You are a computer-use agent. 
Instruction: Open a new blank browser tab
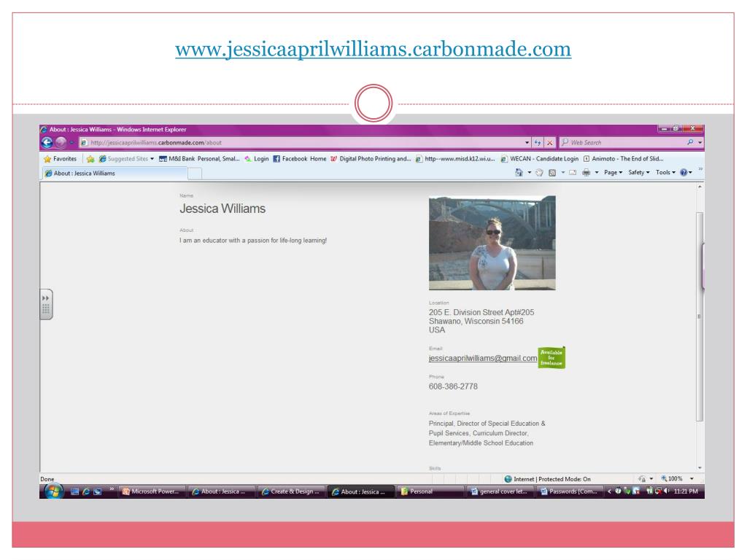tap(195, 174)
